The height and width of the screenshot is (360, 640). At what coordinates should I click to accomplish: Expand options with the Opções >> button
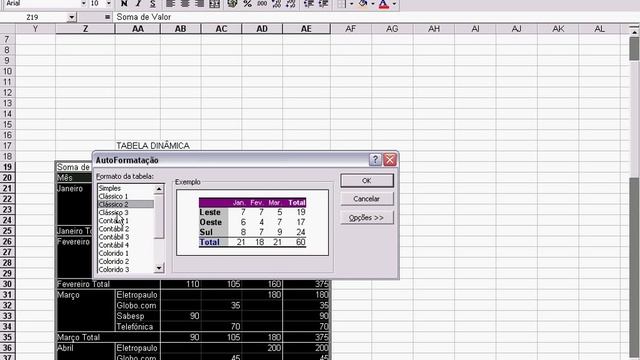[x=367, y=218]
